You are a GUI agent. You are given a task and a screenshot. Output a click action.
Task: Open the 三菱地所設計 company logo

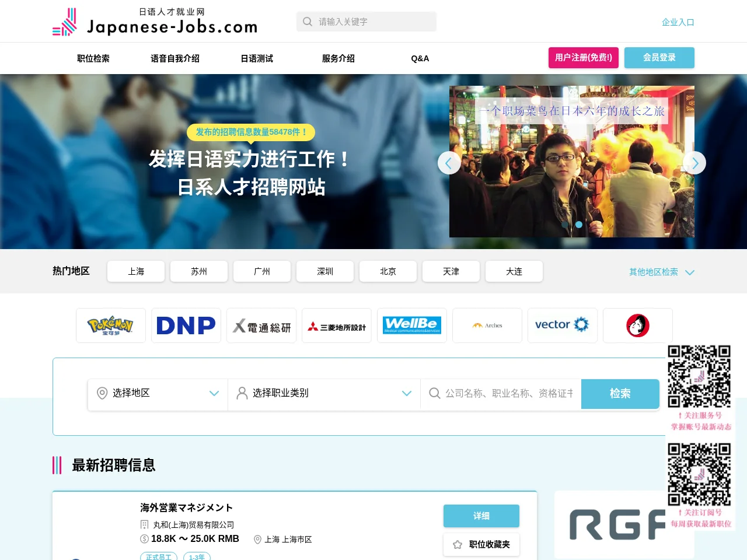click(x=337, y=325)
